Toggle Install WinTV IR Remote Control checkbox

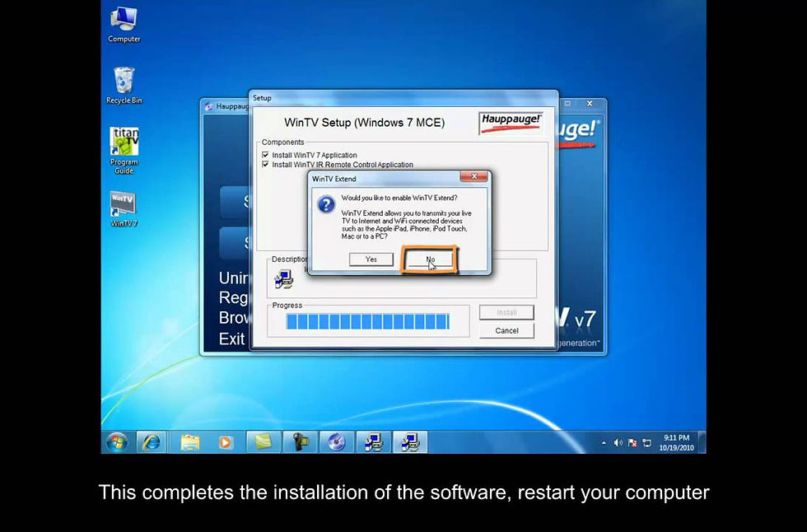pos(265,165)
